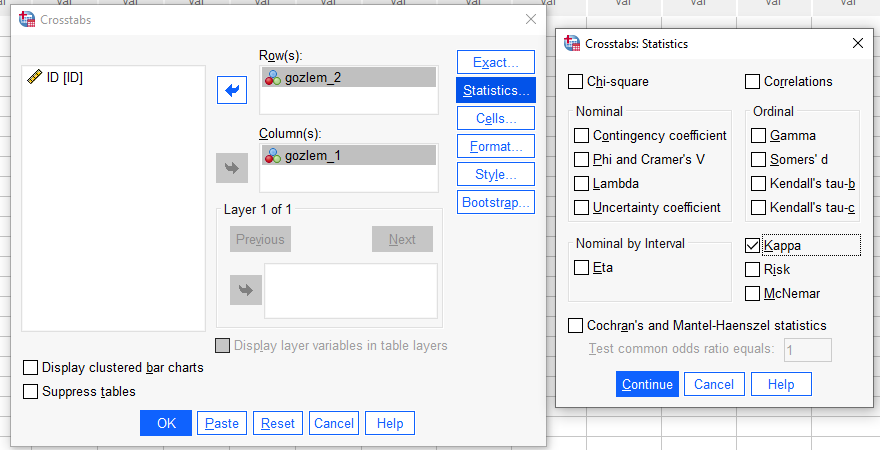Open the Bootstrap... options

click(495, 202)
